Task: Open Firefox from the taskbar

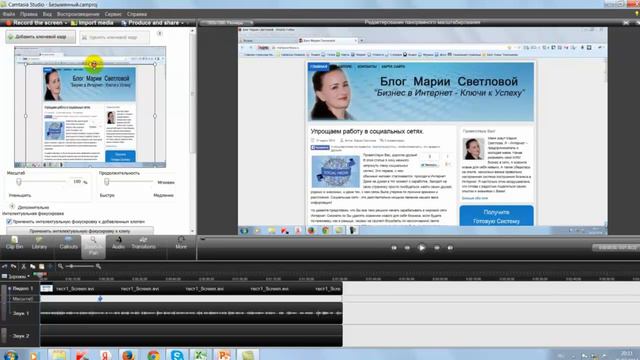Action: point(129,356)
